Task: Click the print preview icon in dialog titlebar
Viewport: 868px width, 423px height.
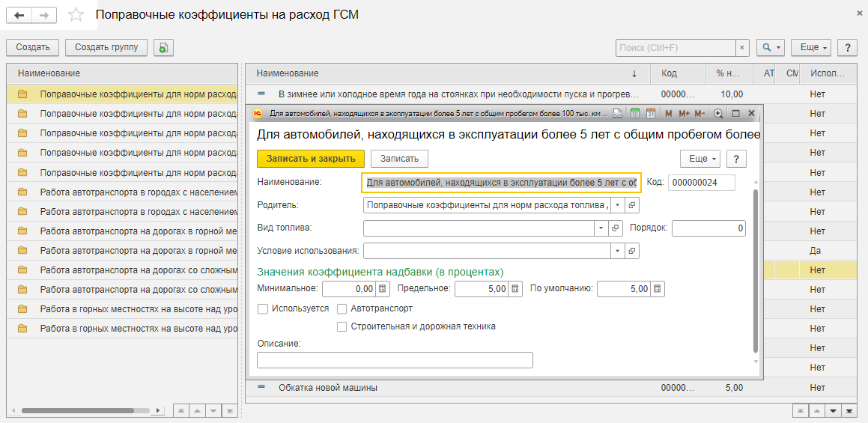Action: click(x=617, y=114)
